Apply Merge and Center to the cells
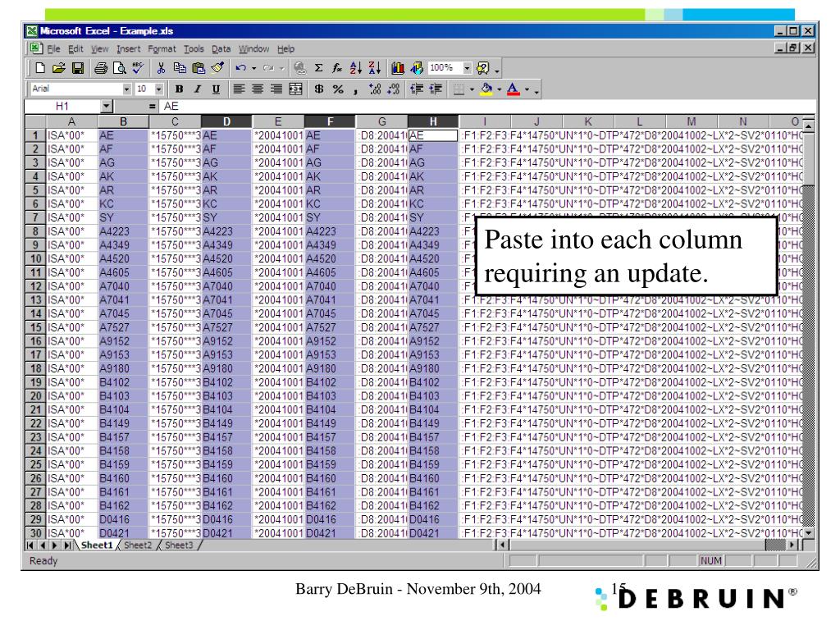The width and height of the screenshot is (840, 630). pyautogui.click(x=295, y=89)
